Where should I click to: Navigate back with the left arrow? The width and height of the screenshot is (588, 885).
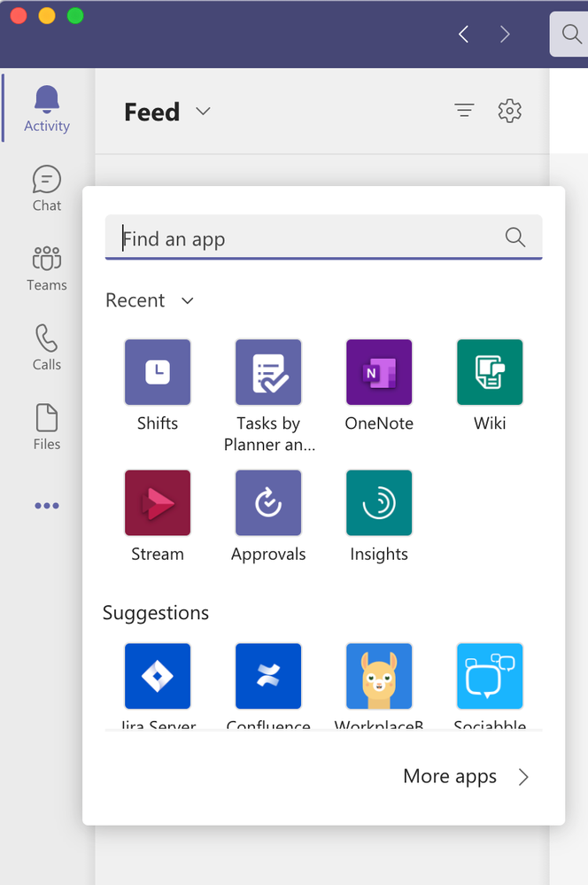[464, 35]
